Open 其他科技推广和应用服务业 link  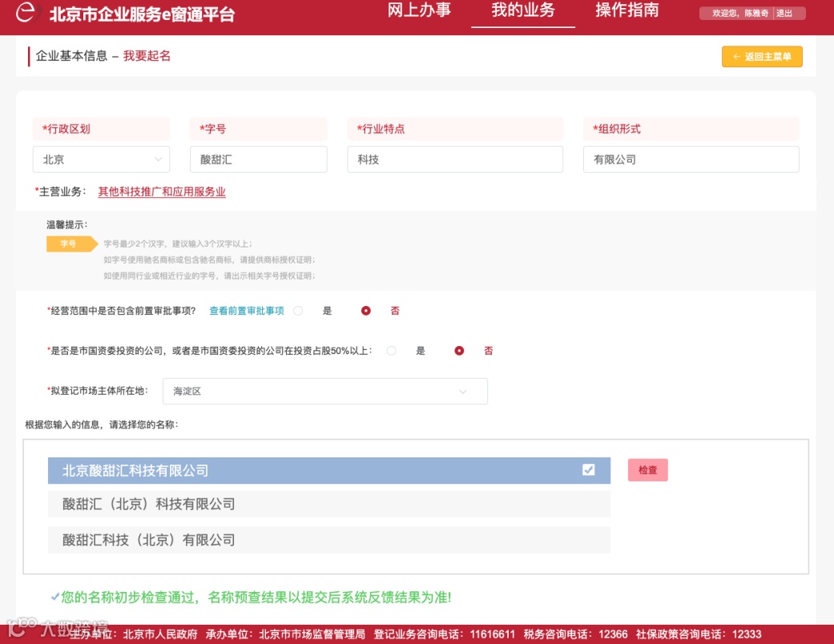pos(162,192)
